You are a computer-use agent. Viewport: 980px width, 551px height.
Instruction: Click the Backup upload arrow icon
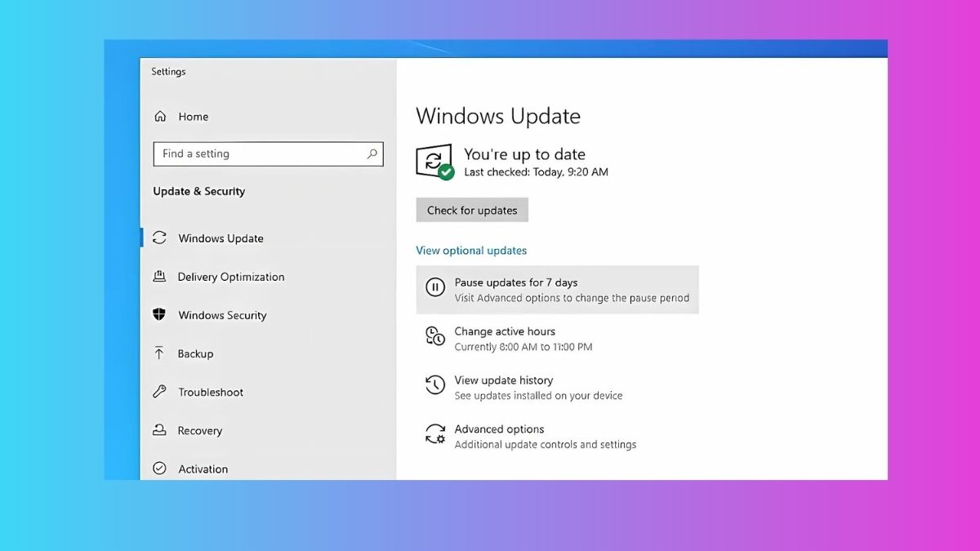160,353
